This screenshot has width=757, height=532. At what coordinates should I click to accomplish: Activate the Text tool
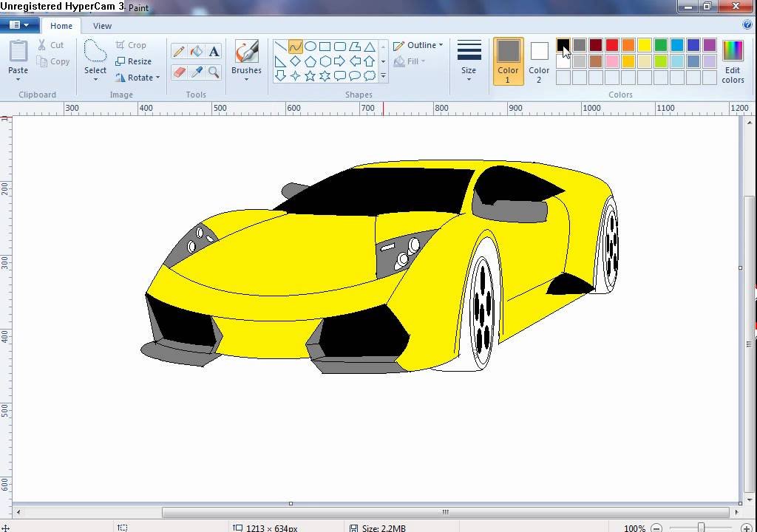pos(214,52)
